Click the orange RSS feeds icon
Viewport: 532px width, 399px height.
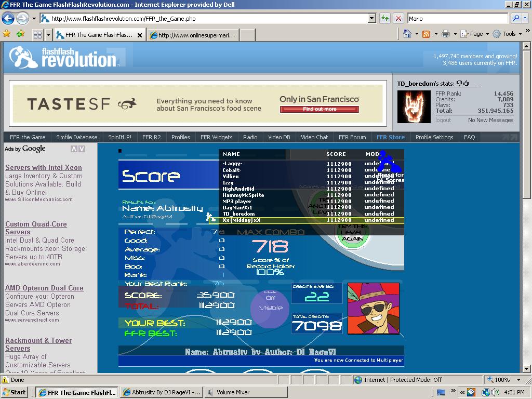tap(426, 34)
